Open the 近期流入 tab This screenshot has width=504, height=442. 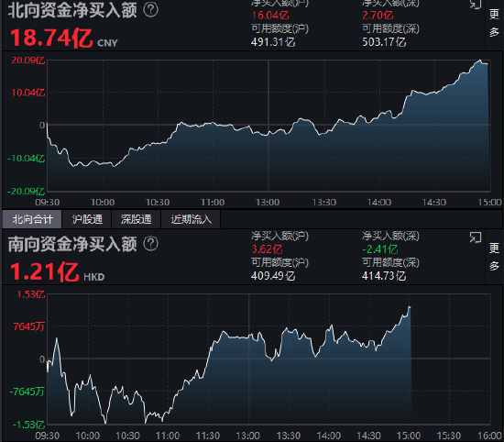[191, 219]
